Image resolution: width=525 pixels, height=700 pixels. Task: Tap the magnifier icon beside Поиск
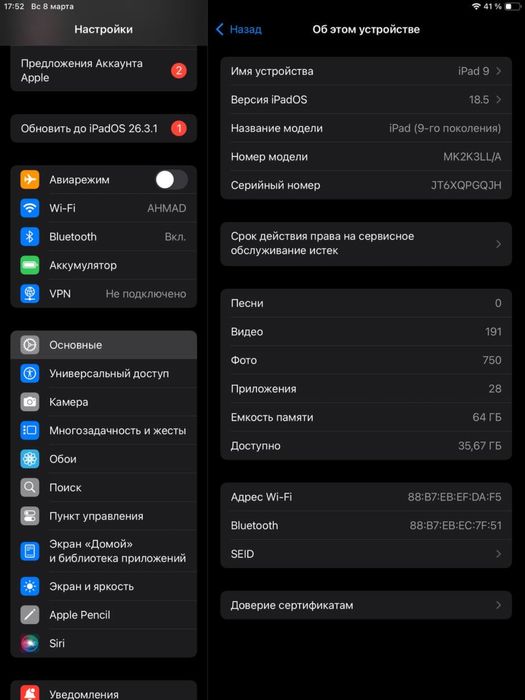30,488
